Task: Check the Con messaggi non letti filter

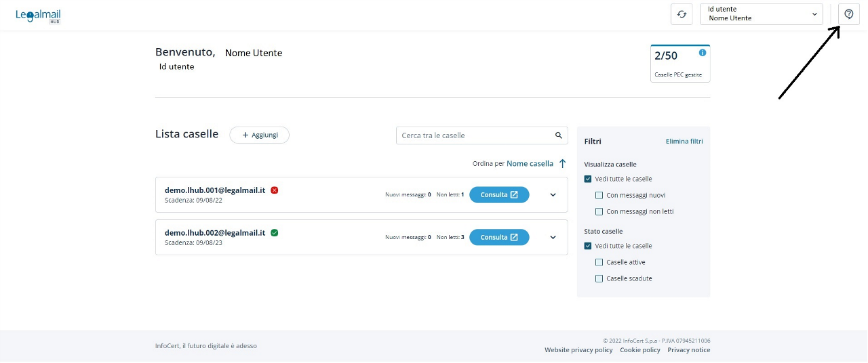Action: click(x=599, y=211)
